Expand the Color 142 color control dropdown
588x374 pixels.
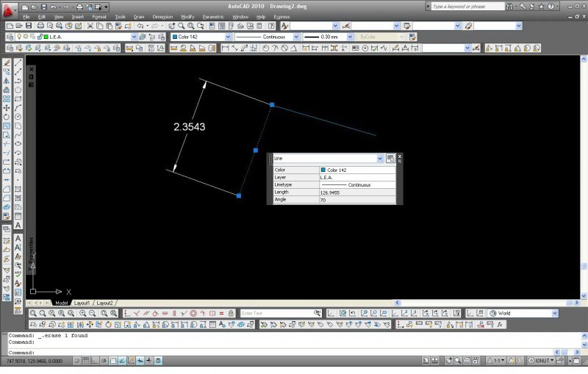(x=228, y=36)
